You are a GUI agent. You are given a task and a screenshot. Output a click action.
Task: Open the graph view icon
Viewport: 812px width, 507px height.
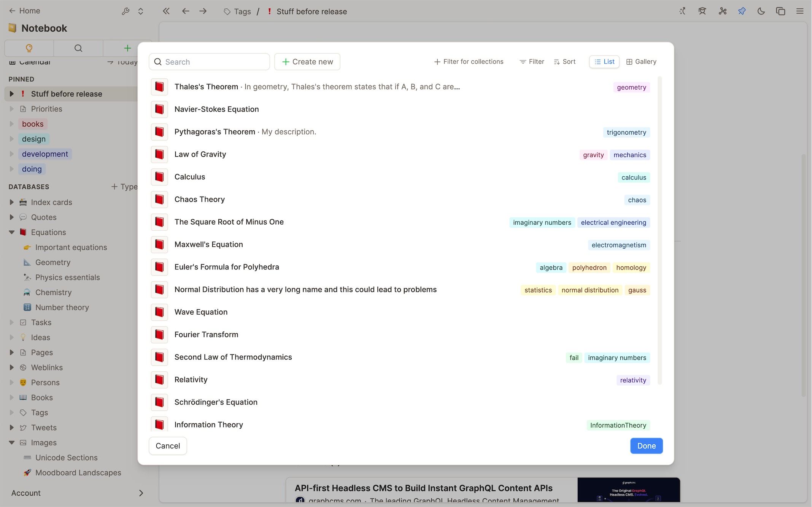coord(723,11)
